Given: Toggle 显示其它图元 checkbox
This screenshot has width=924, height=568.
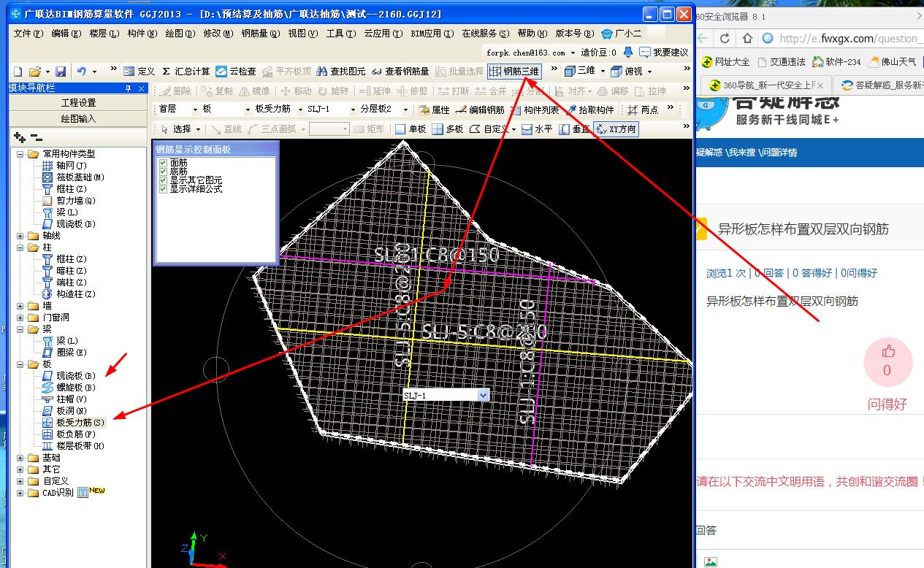Looking at the screenshot, I should pyautogui.click(x=163, y=180).
